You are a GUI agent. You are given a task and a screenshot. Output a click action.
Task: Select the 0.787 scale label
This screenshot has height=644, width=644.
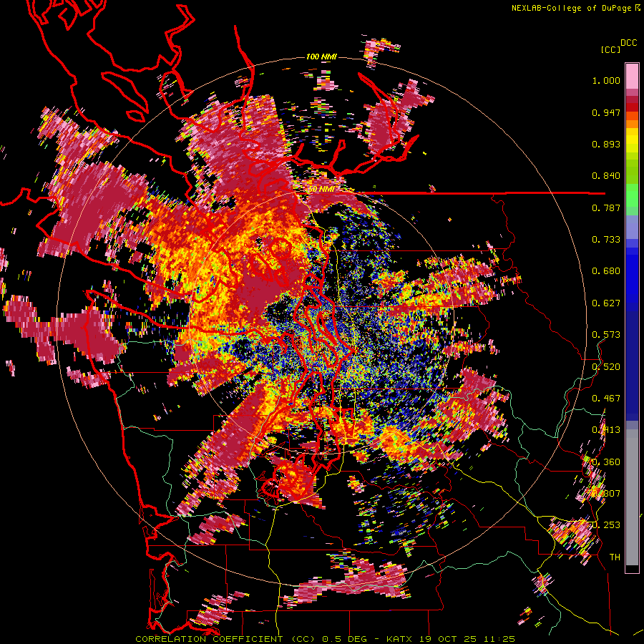[x=606, y=208]
